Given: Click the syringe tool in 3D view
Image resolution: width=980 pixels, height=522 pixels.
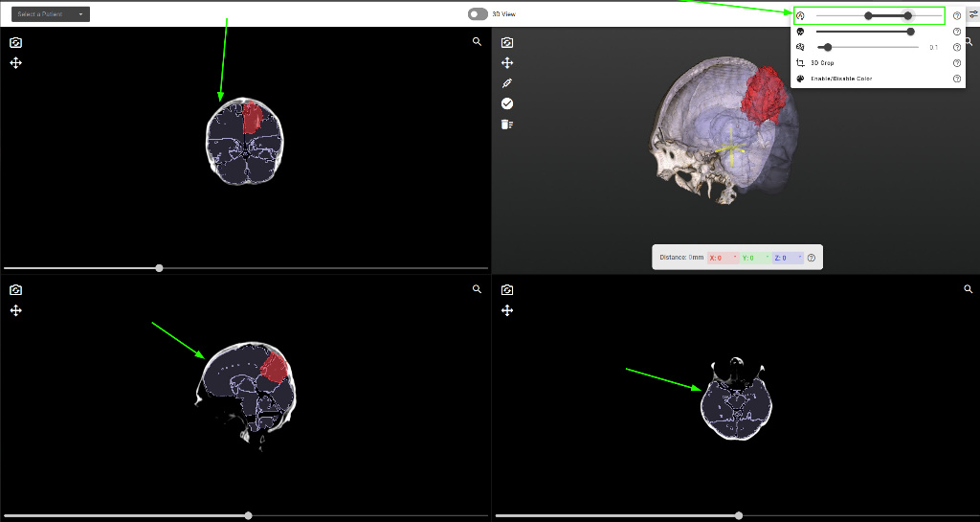Looking at the screenshot, I should 507,83.
